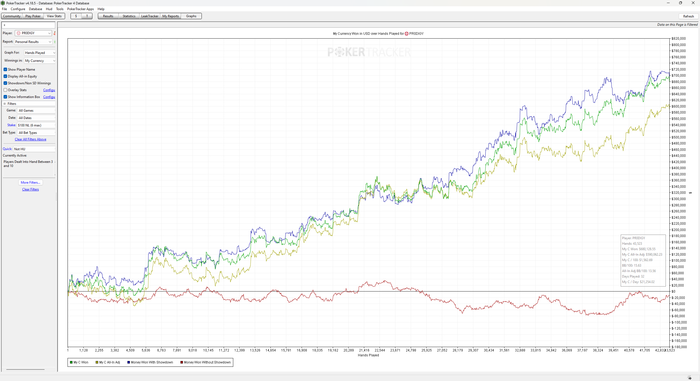This screenshot has height=381, width=700.
Task: Switch to the View Stats section
Action: [x=54, y=16]
